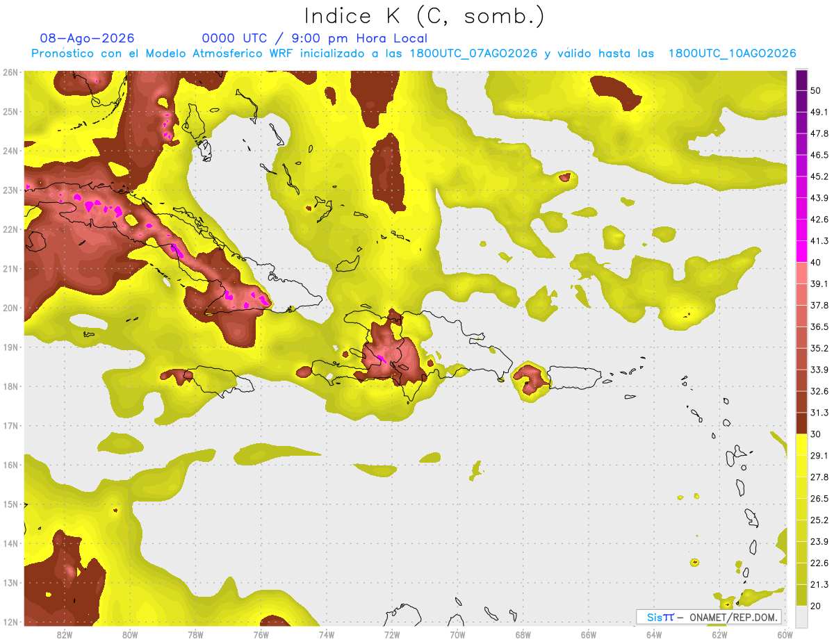Select the forecast date '08-Ago-2026'
Screen dimensions: 834x644
click(88, 38)
